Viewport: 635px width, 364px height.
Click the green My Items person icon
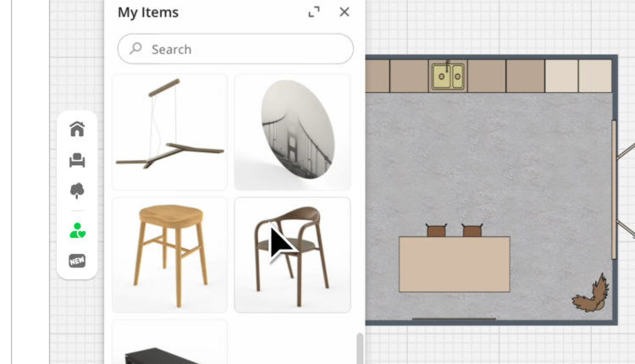pos(77,229)
